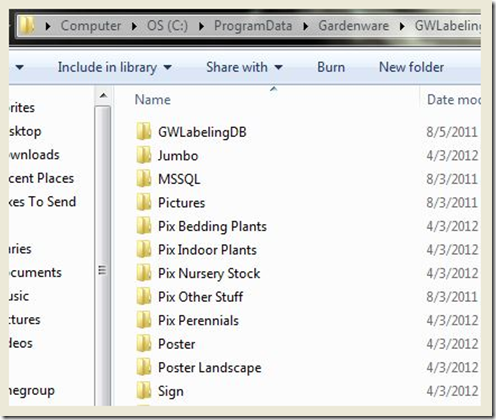Select the MSSQL folder icon

[x=144, y=179]
